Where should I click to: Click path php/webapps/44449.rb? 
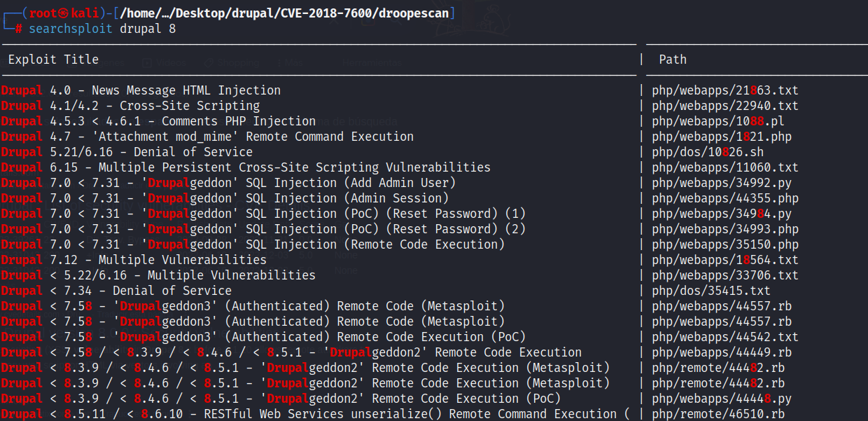point(722,352)
